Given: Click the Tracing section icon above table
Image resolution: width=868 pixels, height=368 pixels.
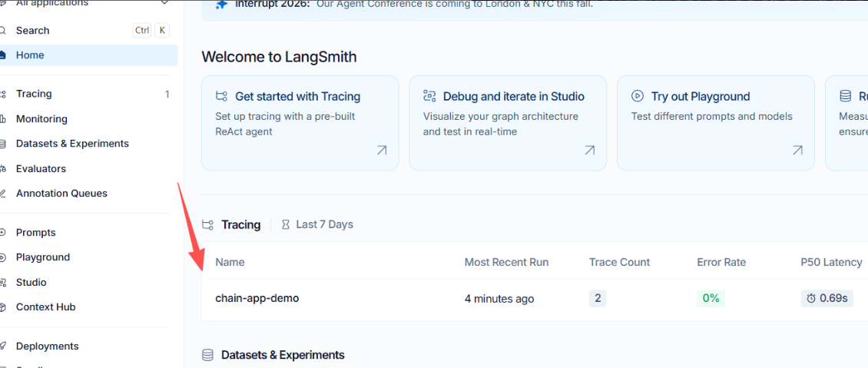Looking at the screenshot, I should pos(208,224).
